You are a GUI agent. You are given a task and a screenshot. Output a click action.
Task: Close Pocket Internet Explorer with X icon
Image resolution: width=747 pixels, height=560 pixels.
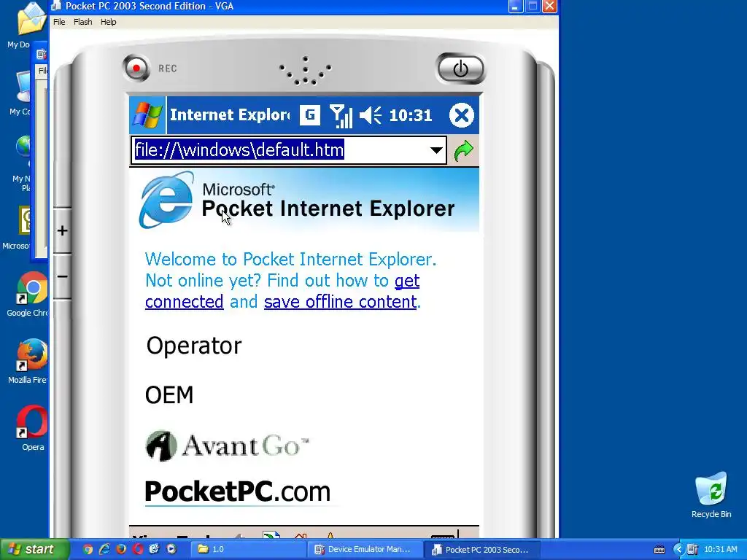point(461,115)
